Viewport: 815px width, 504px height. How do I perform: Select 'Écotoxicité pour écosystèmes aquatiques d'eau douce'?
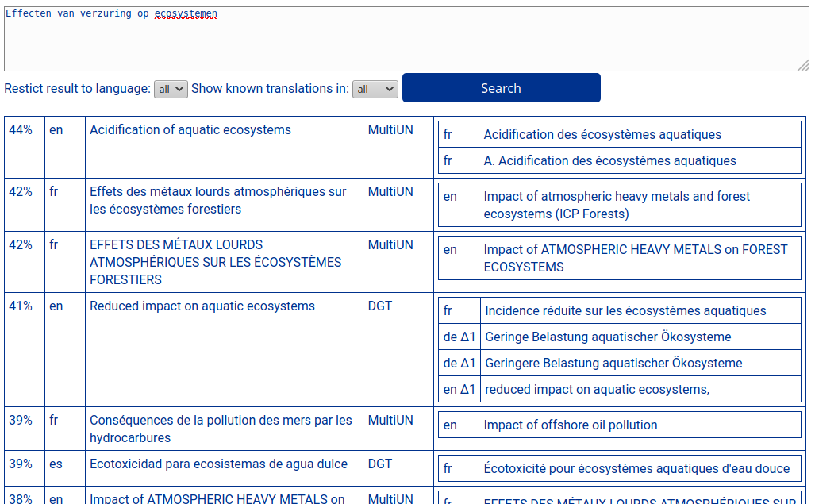tap(636, 469)
